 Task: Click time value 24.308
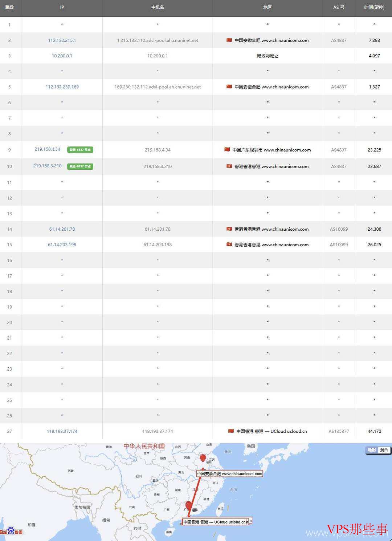[374, 229]
